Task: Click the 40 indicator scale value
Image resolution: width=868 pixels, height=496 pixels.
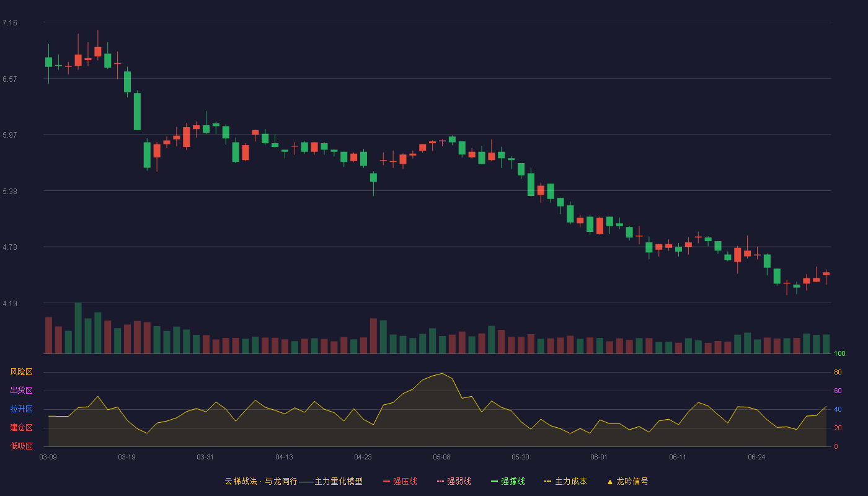Action: pyautogui.click(x=838, y=410)
